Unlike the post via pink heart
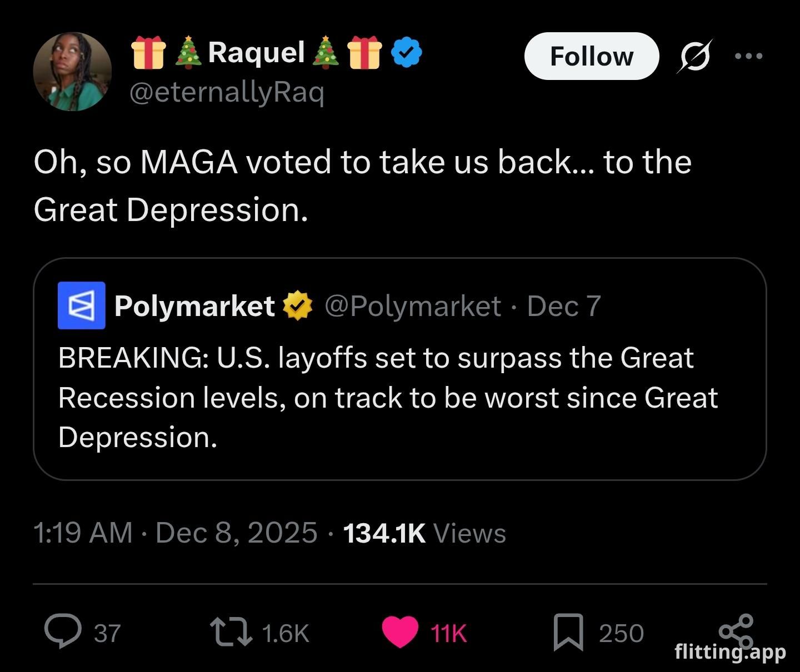This screenshot has height=672, width=800. [400, 632]
